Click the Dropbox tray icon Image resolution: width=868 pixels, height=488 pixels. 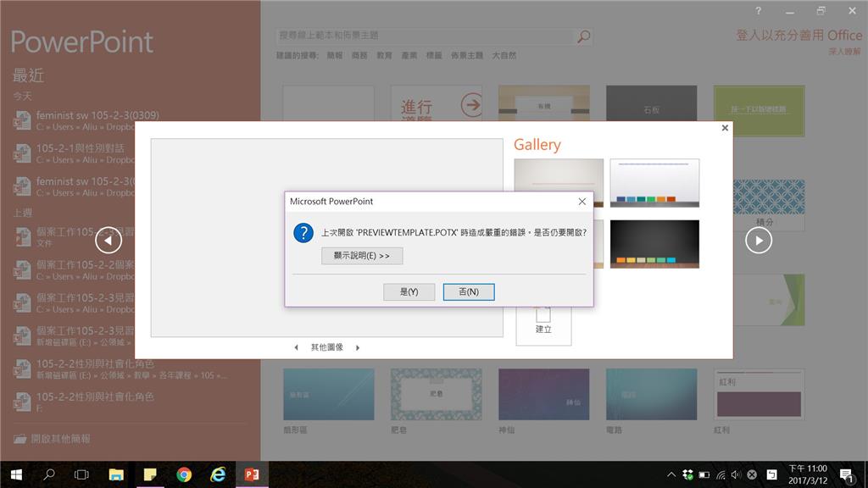[x=687, y=474]
